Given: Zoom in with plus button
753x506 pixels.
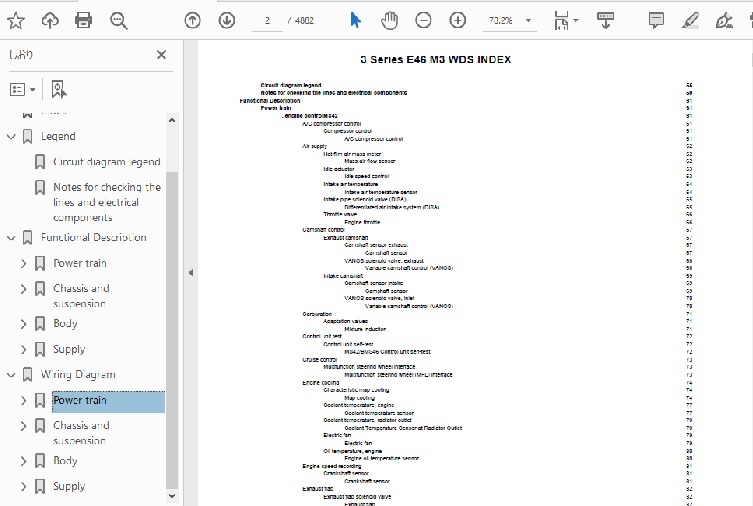Looking at the screenshot, I should (458, 20).
